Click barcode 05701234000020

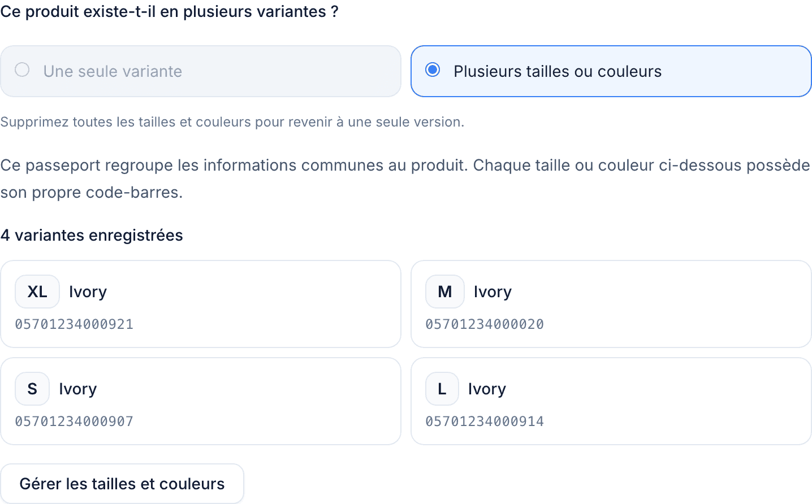[485, 324]
